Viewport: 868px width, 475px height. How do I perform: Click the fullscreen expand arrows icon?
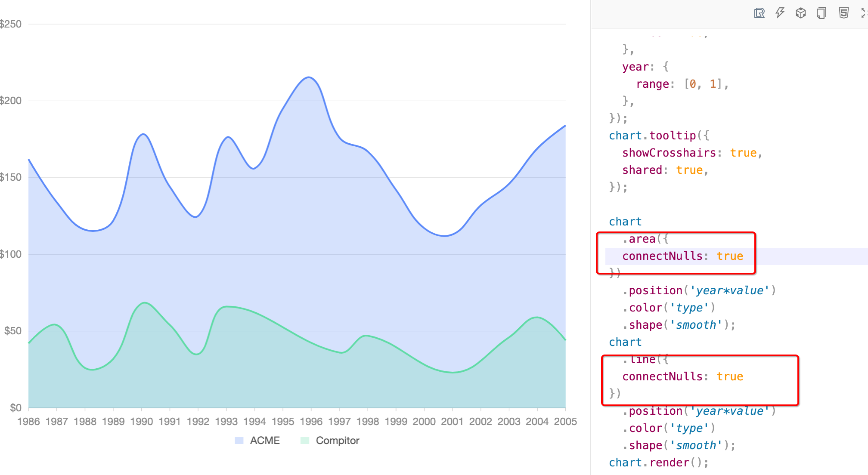[x=864, y=13]
